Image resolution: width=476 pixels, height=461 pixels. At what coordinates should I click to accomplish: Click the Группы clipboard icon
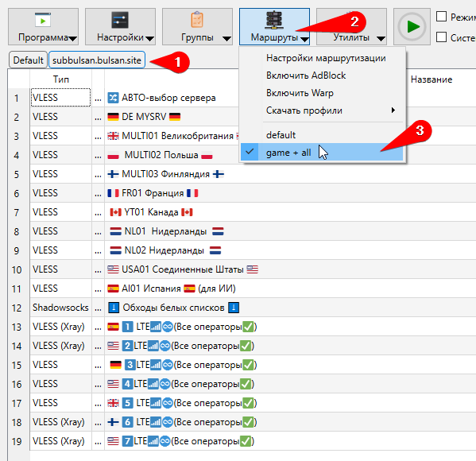click(x=197, y=20)
